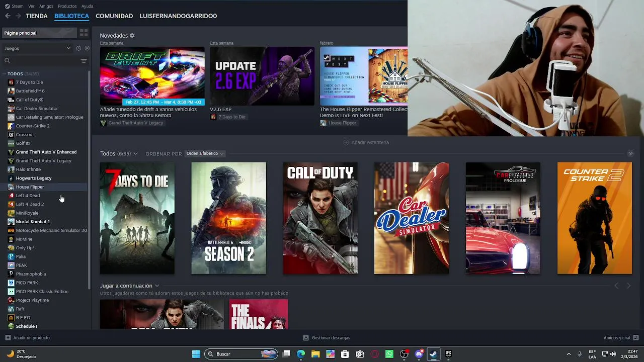Open the Battlefield 6 Season 2 game cover
The width and height of the screenshot is (644, 362).
pos(228,218)
